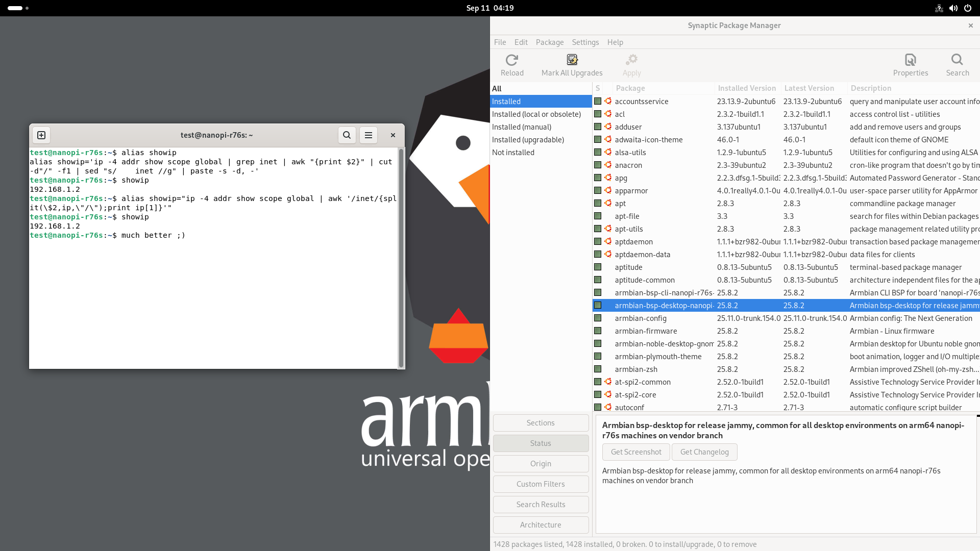Close the Synaptic Package Manager window
The height and width of the screenshot is (551, 980).
click(970, 26)
